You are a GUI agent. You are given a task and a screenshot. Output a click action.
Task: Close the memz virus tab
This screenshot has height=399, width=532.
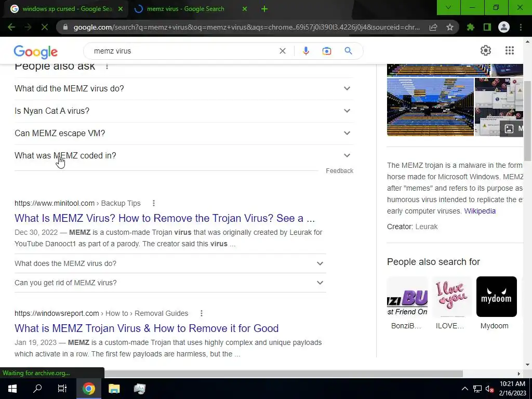tap(245, 9)
